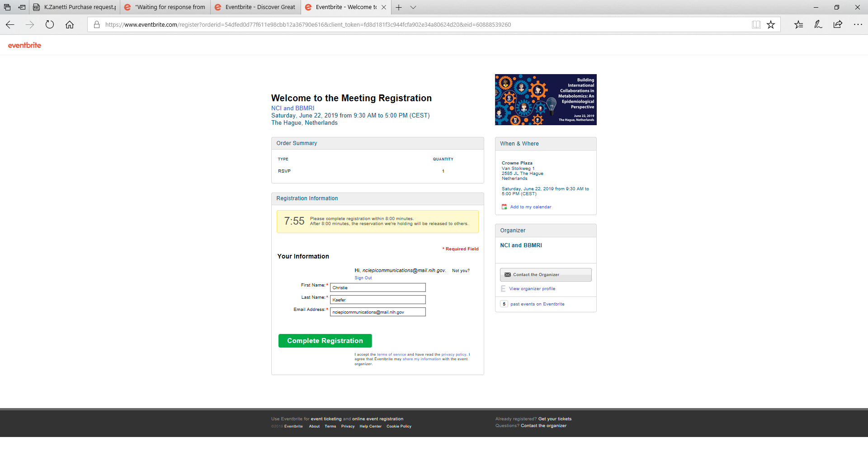
Task: Open NCI and BBMRI organizer link
Action: [521, 245]
